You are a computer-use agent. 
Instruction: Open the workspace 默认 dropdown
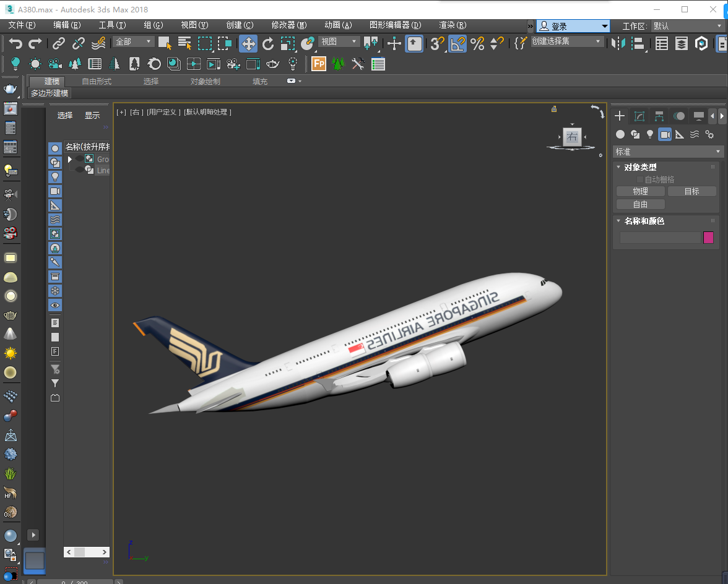click(x=687, y=26)
